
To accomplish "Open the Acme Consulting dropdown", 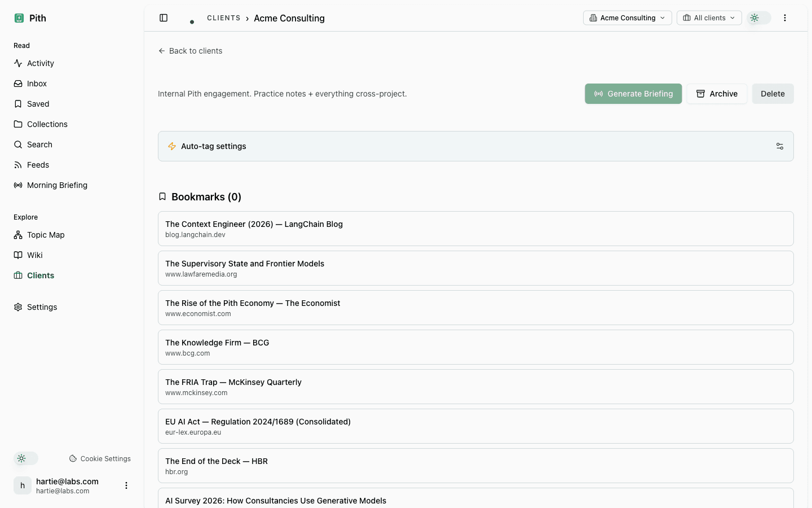I will point(628,18).
